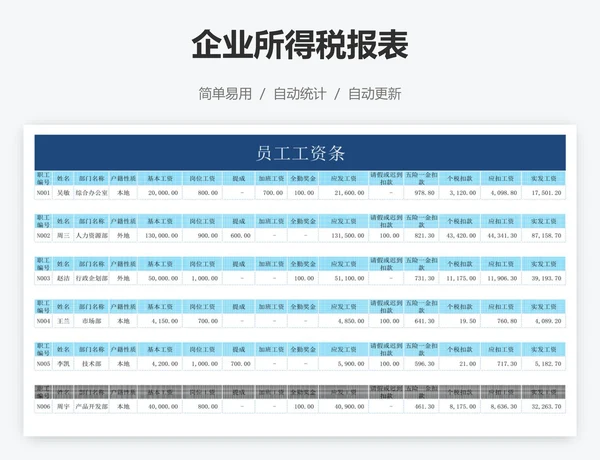Select employee ID cell 'N006'

tap(43, 406)
